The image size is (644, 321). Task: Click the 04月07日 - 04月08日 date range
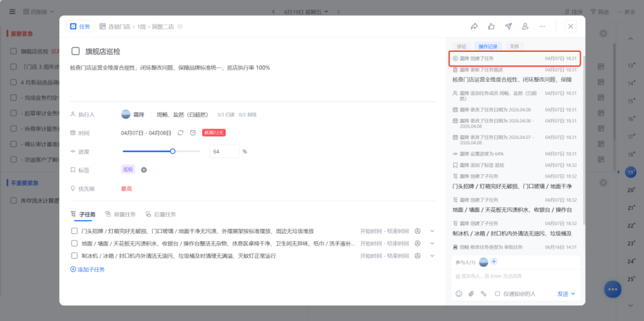[x=146, y=133]
